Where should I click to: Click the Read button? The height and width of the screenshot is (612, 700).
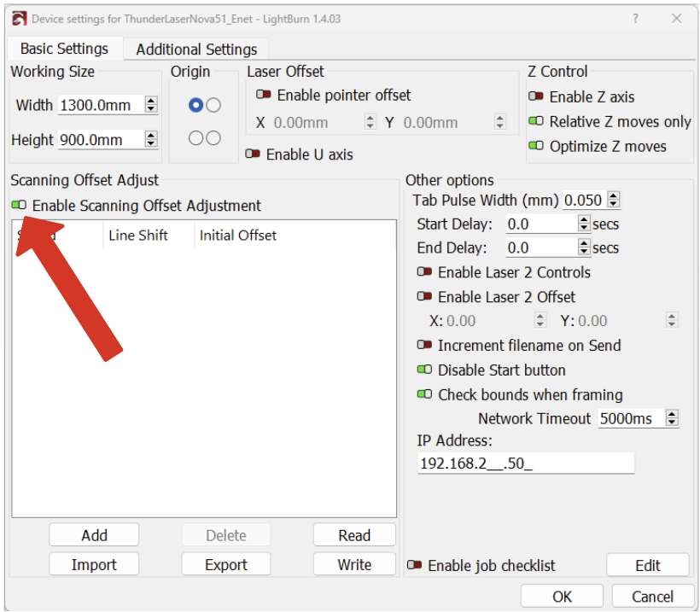354,535
